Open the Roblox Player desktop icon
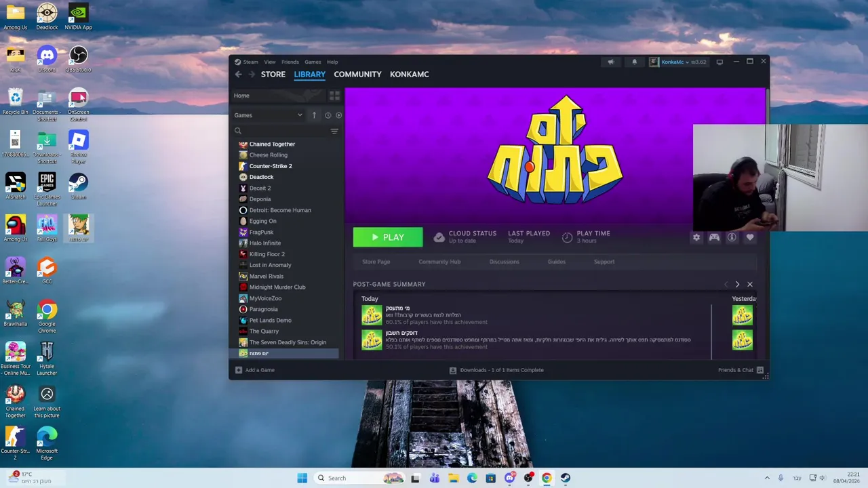868x488 pixels. tap(78, 147)
